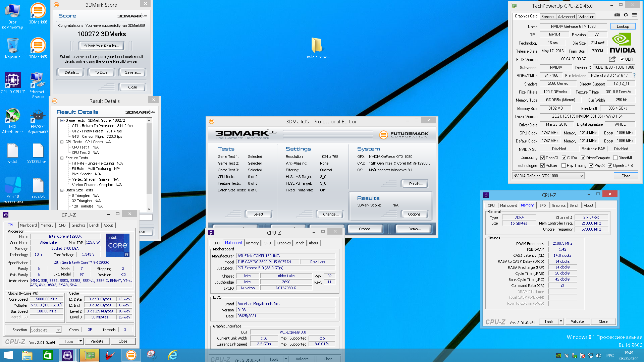Click Select... under 3DMark05 Tests

(260, 214)
